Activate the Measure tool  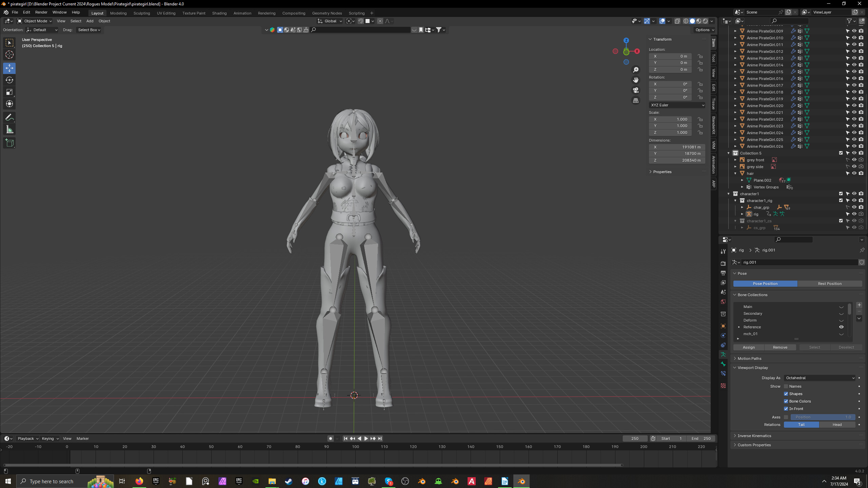[9, 129]
